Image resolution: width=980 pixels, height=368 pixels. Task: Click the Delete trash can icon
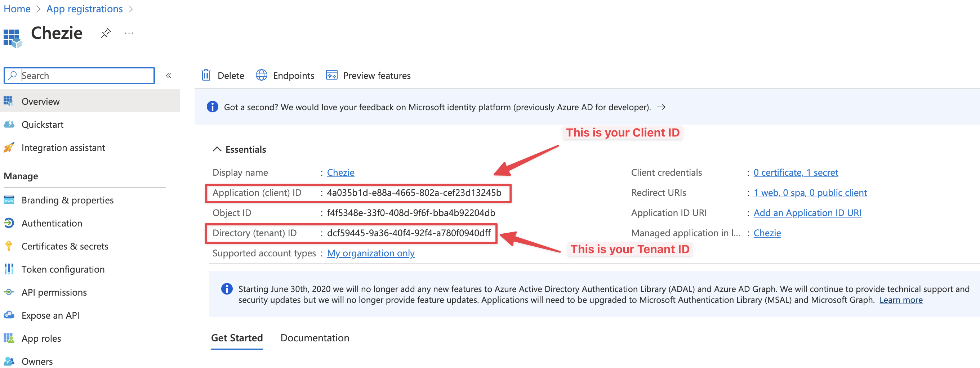tap(206, 75)
